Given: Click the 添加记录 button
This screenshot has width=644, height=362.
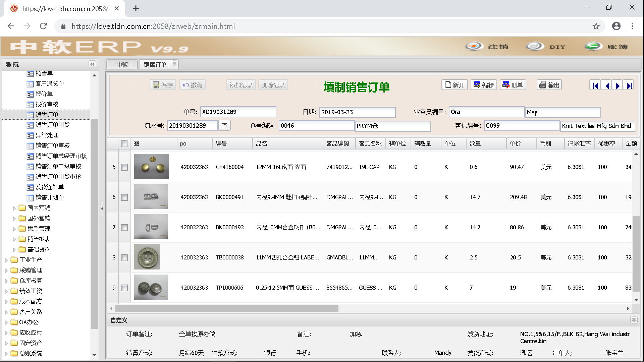Looking at the screenshot, I should coord(241,85).
